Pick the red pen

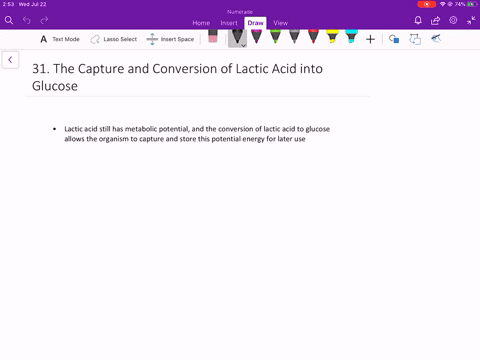coord(313,37)
